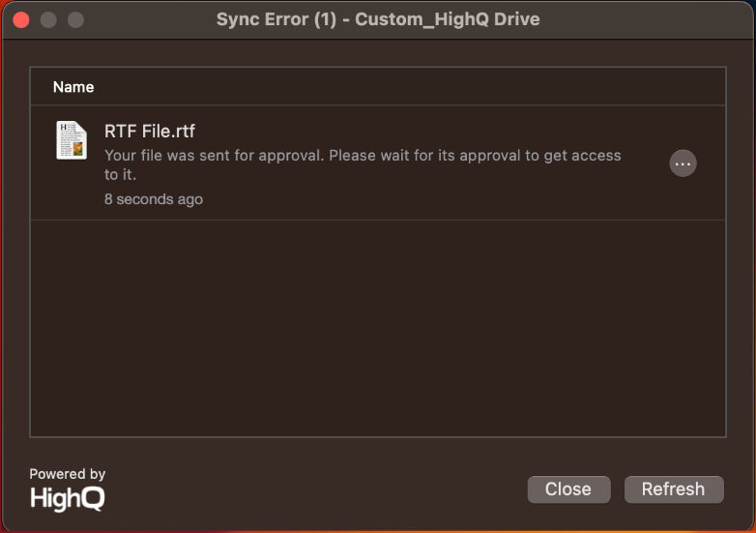Click the empty area below the file row
The width and height of the screenshot is (756, 533).
[378, 328]
